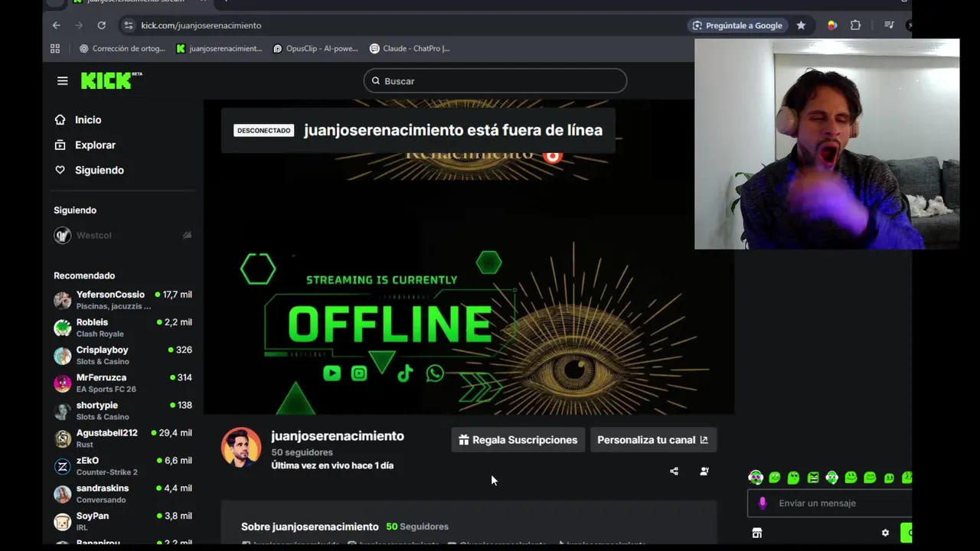This screenshot has height=551, width=980.
Task: Click the site info icon in the address bar
Action: tap(128, 25)
